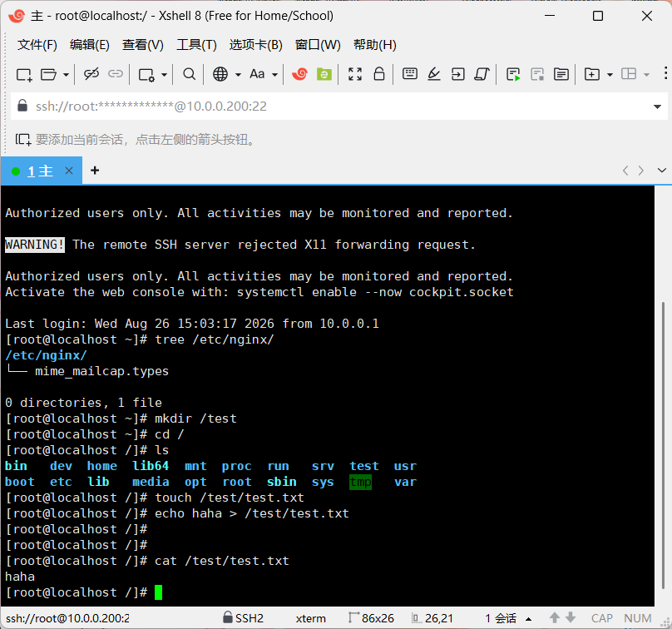Expand the Aa font dropdown arrow
Image resolution: width=672 pixels, height=629 pixels.
point(274,75)
